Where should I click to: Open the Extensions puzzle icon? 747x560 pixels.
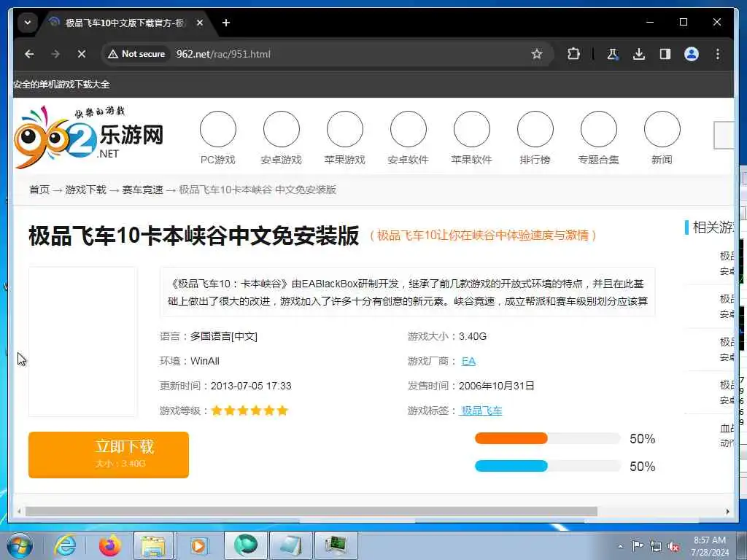point(573,54)
